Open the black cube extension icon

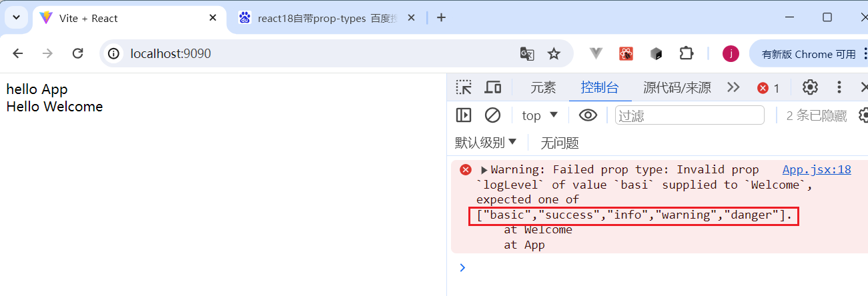click(656, 53)
